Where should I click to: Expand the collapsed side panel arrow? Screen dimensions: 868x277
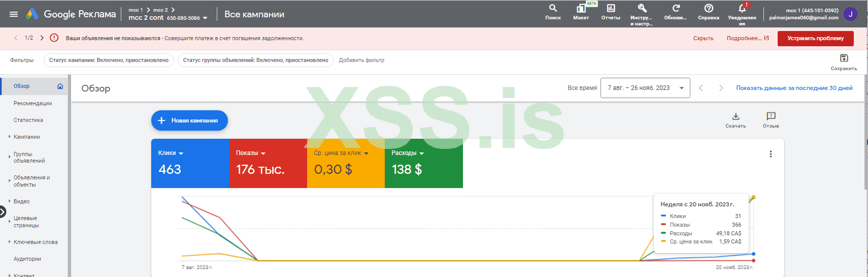(x=3, y=211)
